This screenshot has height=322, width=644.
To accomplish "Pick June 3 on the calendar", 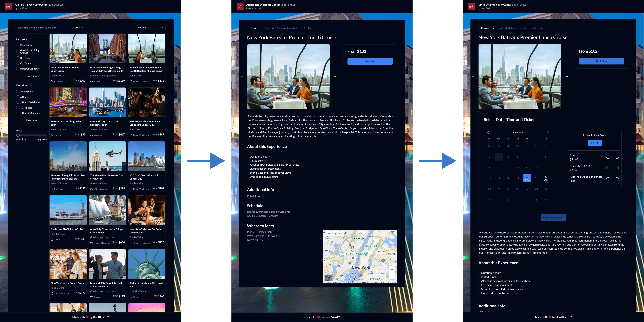I will (499, 157).
